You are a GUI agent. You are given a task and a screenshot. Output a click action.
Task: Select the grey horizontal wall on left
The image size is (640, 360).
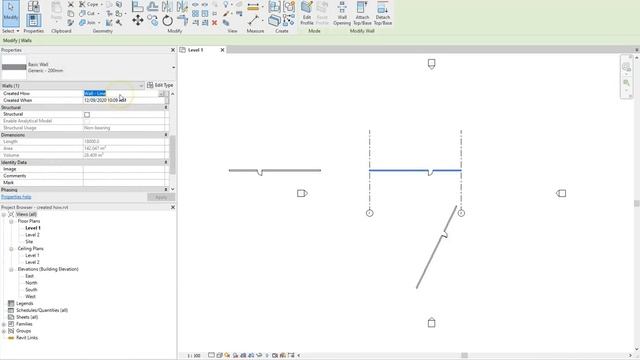coord(275,170)
